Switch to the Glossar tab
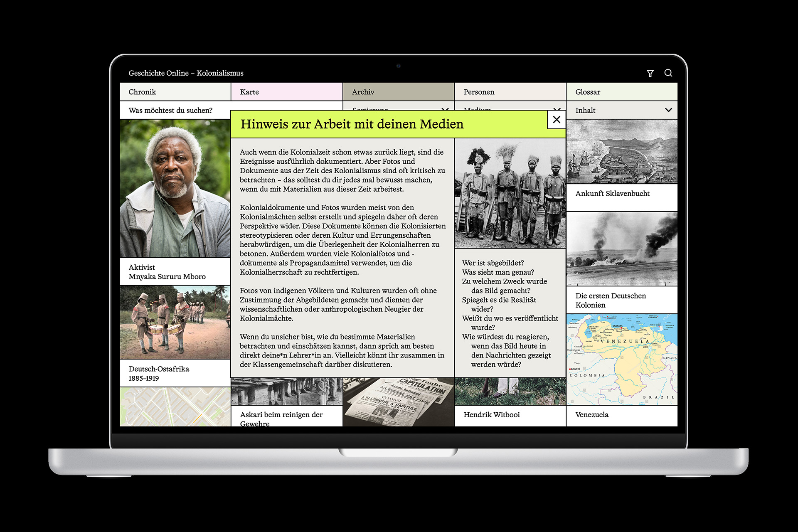Image resolution: width=798 pixels, height=532 pixels. 622,92
